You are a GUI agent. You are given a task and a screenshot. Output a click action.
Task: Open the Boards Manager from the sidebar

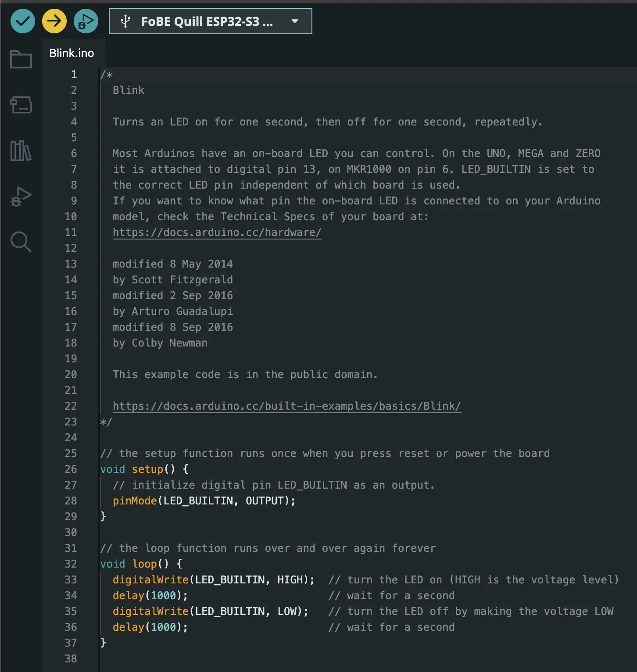(21, 105)
